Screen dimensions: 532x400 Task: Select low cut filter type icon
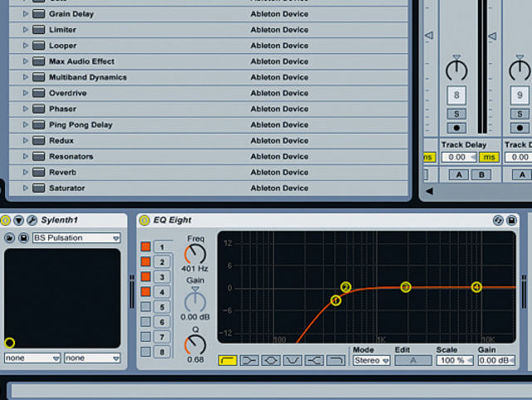coord(228,360)
